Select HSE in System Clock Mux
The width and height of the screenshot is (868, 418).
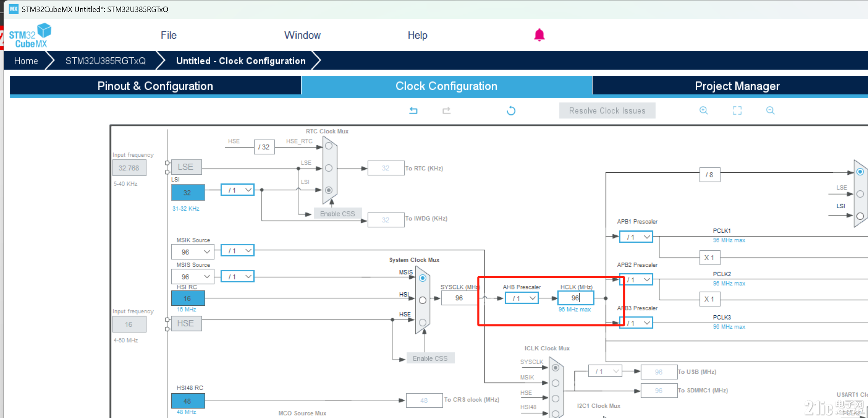[423, 322]
